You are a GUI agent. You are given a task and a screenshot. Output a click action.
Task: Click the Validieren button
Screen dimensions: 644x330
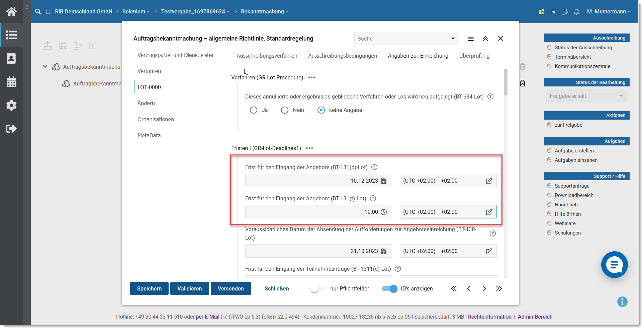tap(189, 288)
